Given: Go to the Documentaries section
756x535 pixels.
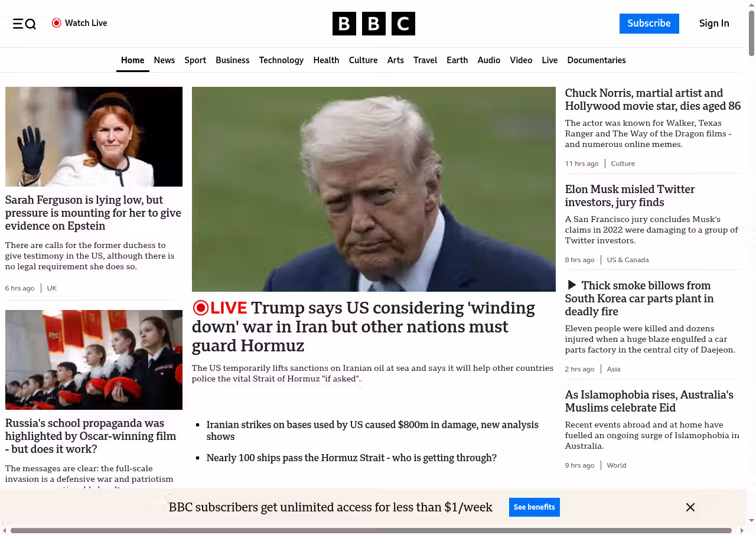Looking at the screenshot, I should click(596, 60).
